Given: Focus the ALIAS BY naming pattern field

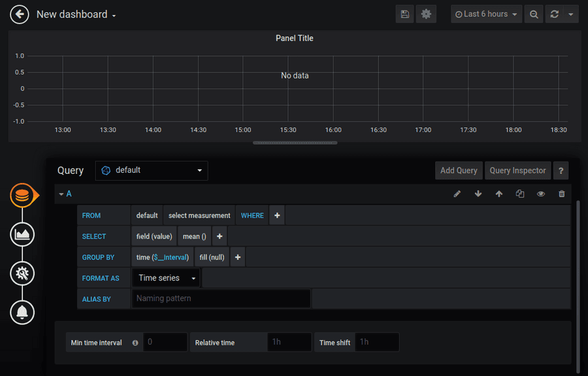Looking at the screenshot, I should 221,299.
